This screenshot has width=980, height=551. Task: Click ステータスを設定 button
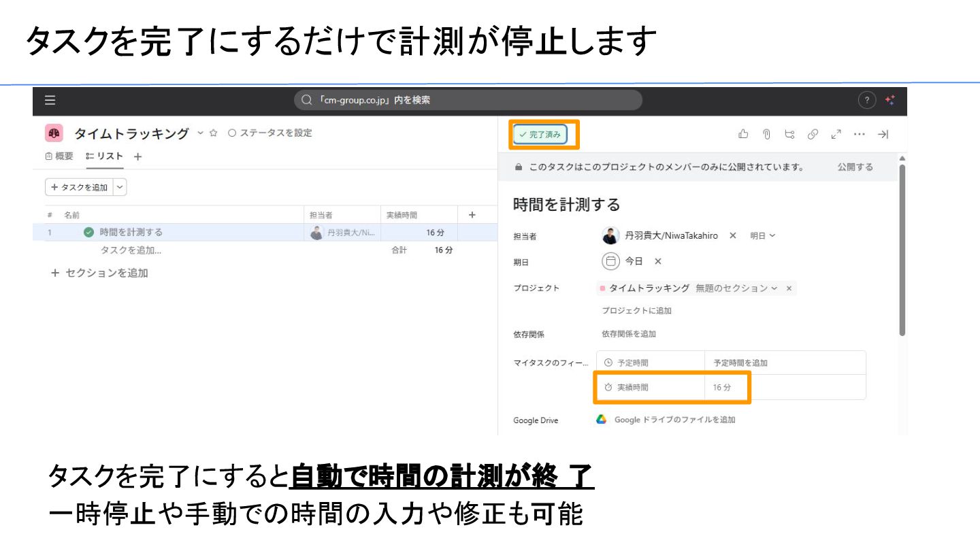[270, 133]
